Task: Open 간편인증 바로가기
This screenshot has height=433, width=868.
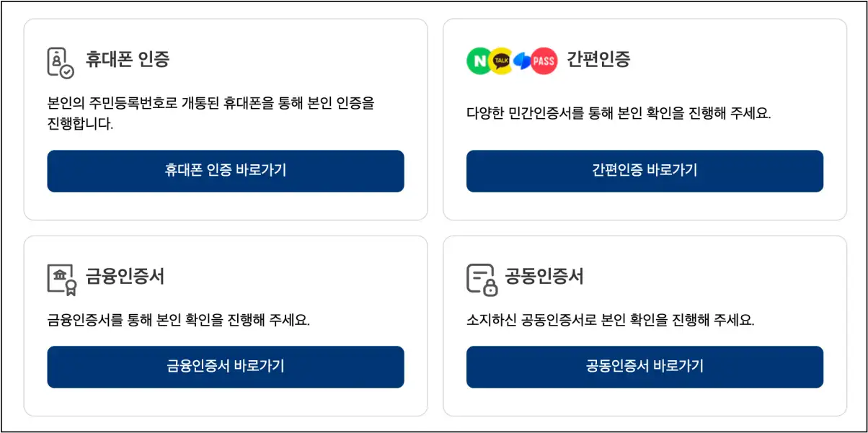Action: point(645,171)
